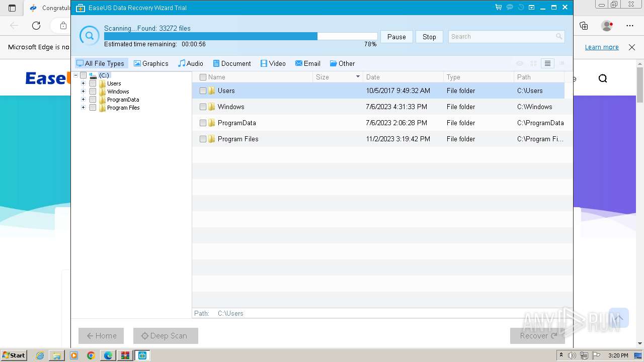Expand the Windows tree node
Screen dimensions: 644x362
[x=83, y=92]
